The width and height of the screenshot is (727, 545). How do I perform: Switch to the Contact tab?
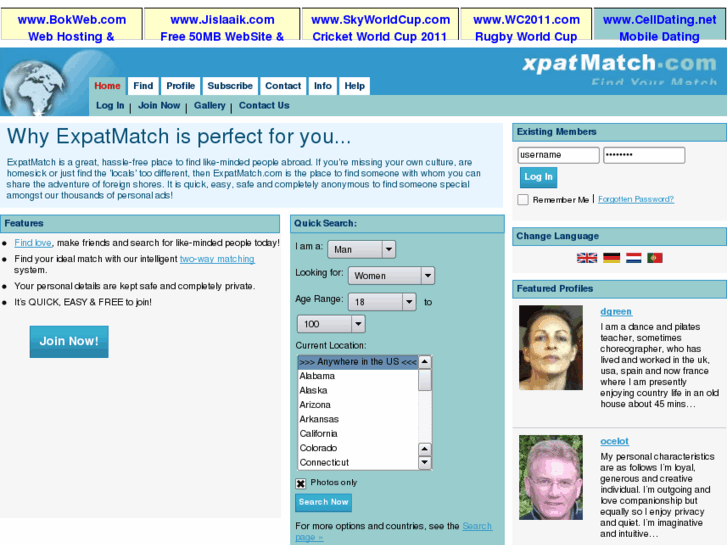(x=283, y=86)
